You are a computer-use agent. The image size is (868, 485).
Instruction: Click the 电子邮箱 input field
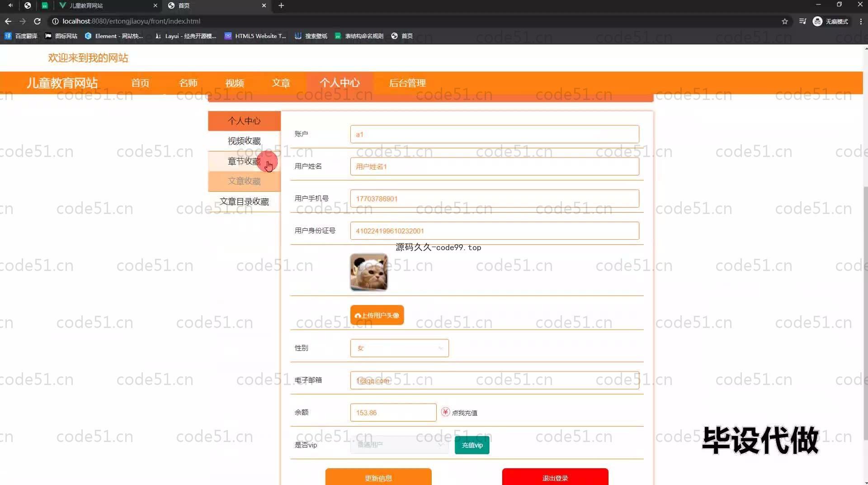coord(495,380)
